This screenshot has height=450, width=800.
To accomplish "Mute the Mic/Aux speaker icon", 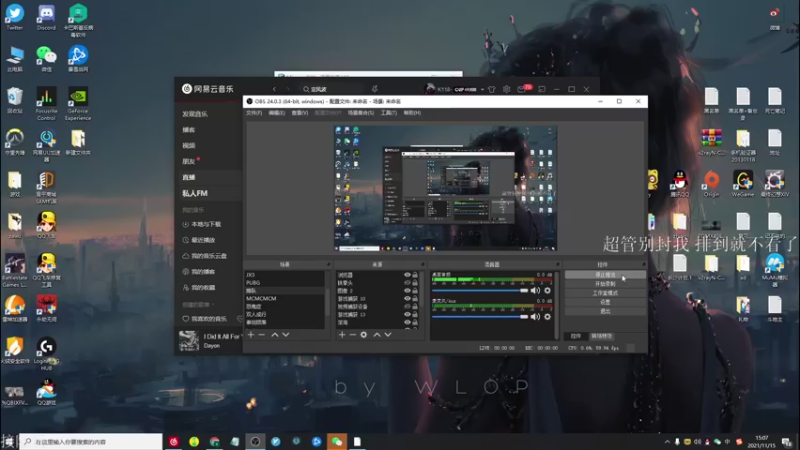I will click(x=535, y=317).
